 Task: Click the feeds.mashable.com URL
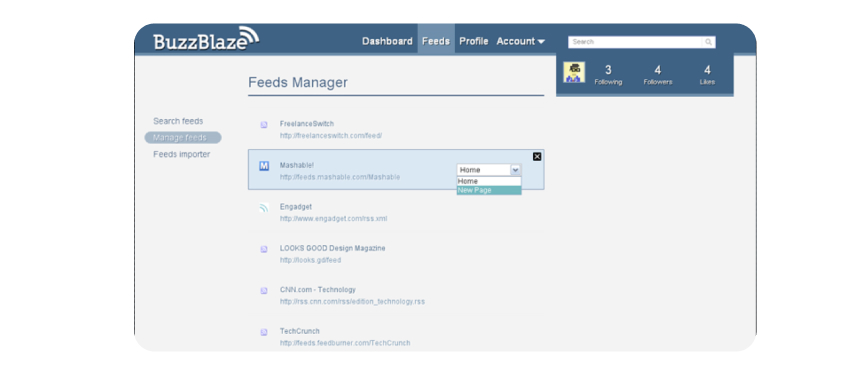(340, 177)
